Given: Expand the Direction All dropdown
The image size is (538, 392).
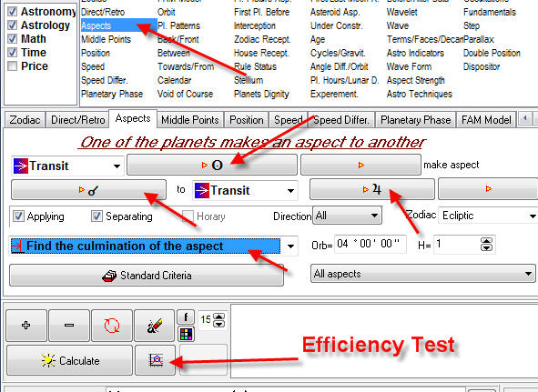Looking at the screenshot, I should point(347,216).
